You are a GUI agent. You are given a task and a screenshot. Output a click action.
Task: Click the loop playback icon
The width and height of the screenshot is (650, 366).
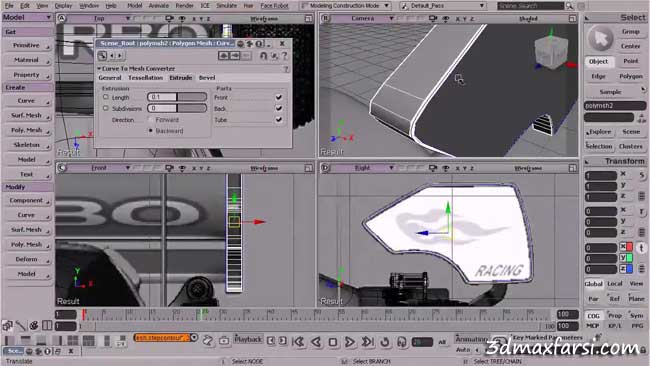click(385, 342)
